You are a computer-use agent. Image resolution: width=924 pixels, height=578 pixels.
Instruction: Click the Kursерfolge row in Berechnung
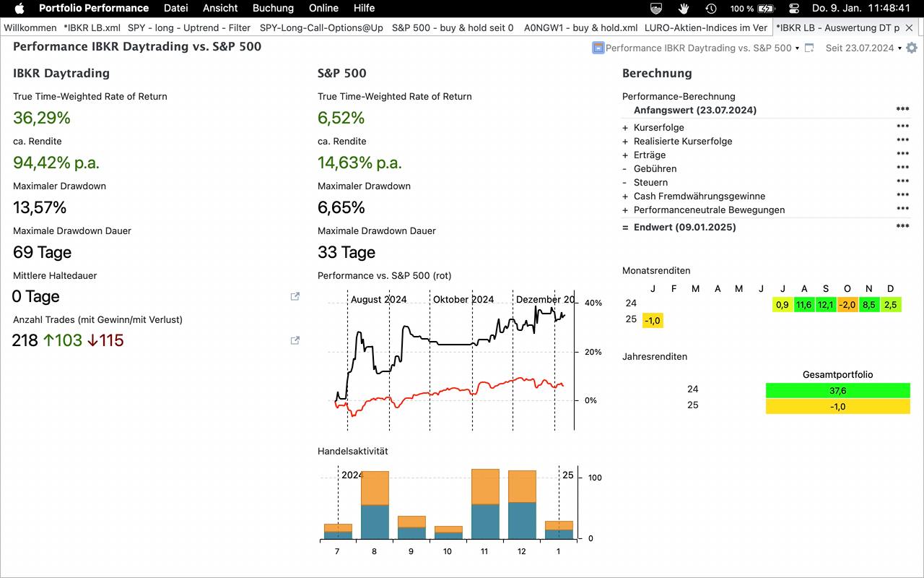658,127
